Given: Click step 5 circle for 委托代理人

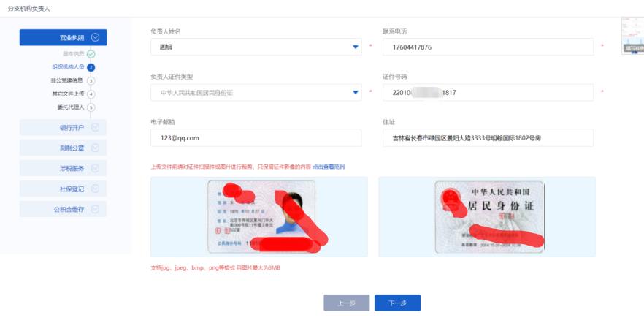Looking at the screenshot, I should pyautogui.click(x=91, y=107).
